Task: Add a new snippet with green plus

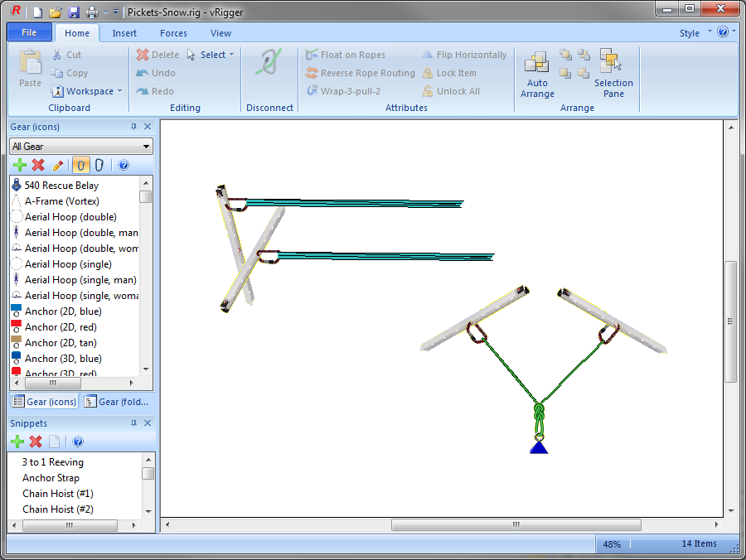Action: click(17, 442)
